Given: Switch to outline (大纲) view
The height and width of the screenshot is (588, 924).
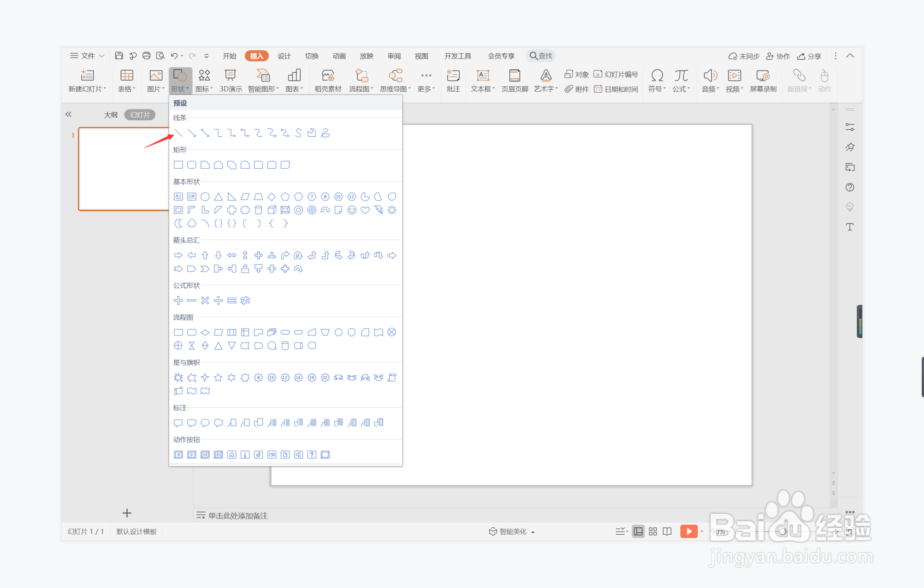Looking at the screenshot, I should point(110,115).
